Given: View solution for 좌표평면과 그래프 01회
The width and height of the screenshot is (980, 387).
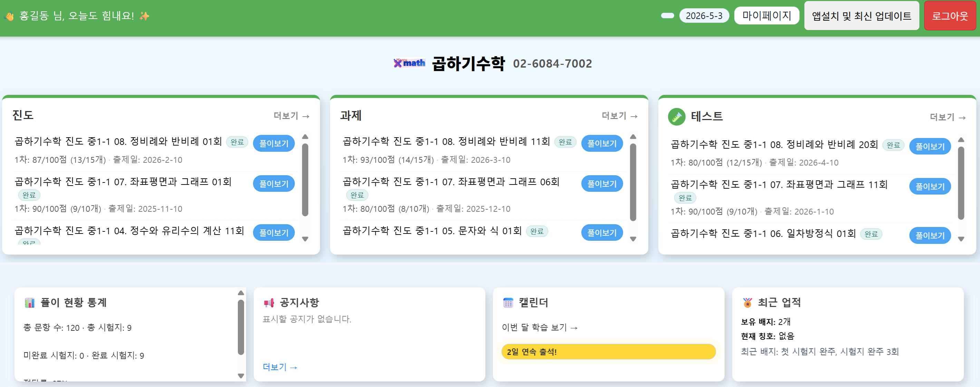Looking at the screenshot, I should [x=273, y=183].
